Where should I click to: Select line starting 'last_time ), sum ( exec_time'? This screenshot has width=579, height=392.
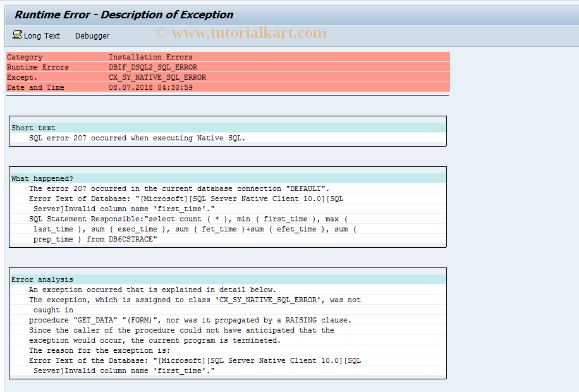click(195, 229)
